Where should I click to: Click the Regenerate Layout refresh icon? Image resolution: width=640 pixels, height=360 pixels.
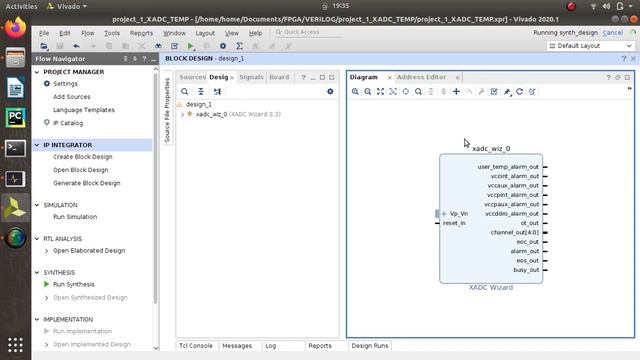click(520, 91)
